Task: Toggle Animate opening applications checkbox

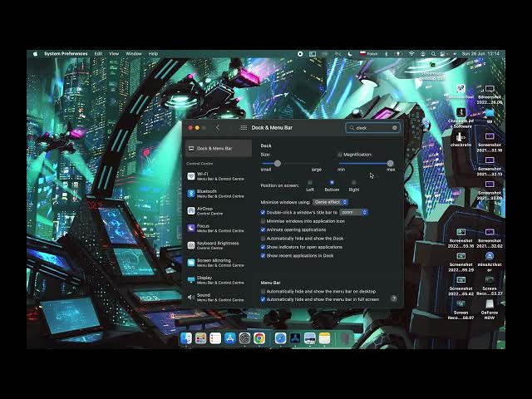Action: coord(263,229)
